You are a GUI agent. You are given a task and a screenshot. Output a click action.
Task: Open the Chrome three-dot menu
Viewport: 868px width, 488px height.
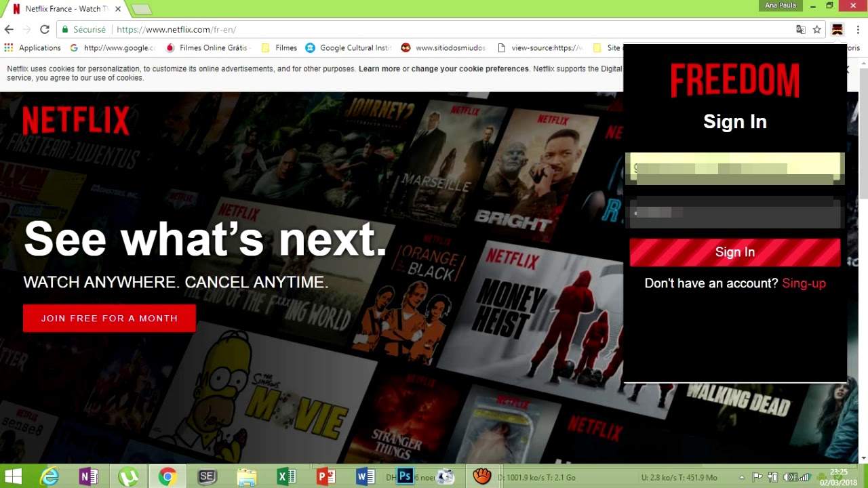[858, 30]
